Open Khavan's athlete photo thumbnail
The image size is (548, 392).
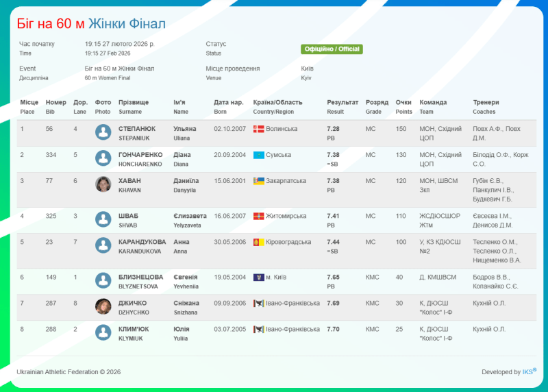(103, 184)
